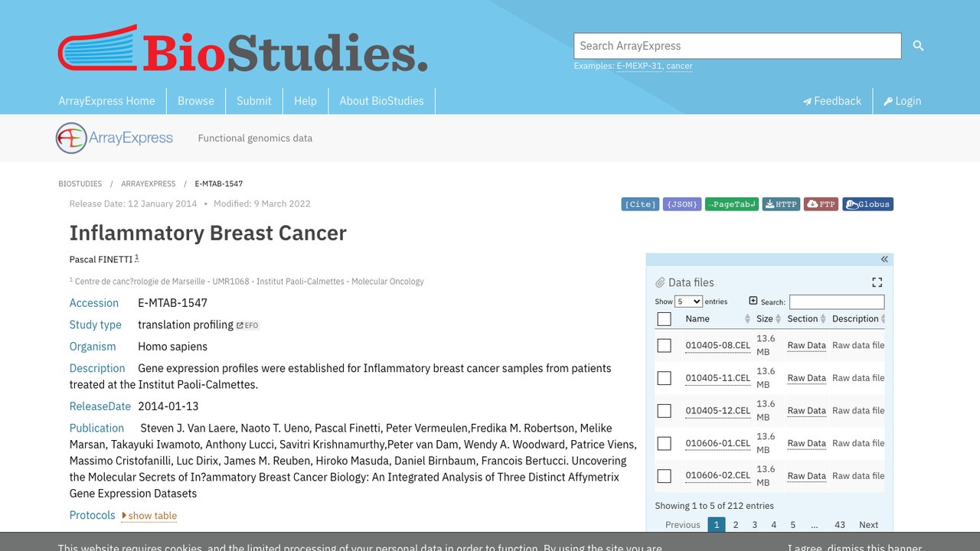Screen dimensions: 980x551
Task: Sort data files by Size
Action: [769, 319]
